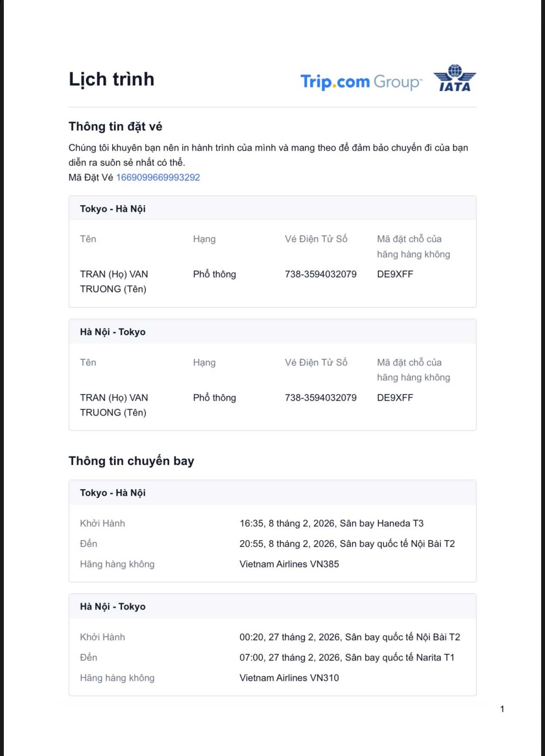Click the "Thông tin đặt vé" heading
The width and height of the screenshot is (545, 756).
pos(115,126)
